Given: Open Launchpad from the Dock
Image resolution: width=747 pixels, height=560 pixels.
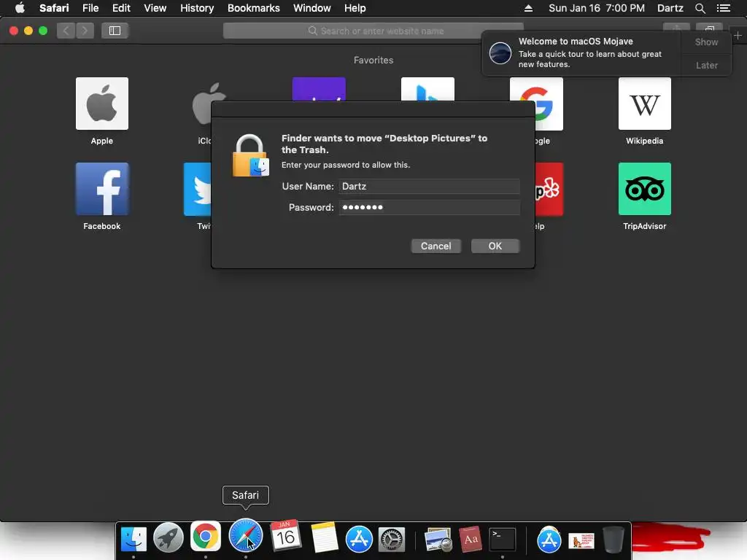Looking at the screenshot, I should 169,537.
